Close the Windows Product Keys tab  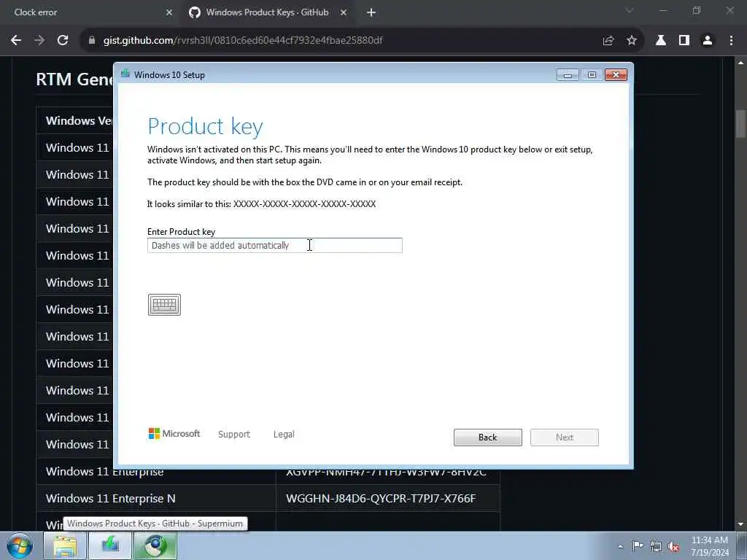[344, 12]
